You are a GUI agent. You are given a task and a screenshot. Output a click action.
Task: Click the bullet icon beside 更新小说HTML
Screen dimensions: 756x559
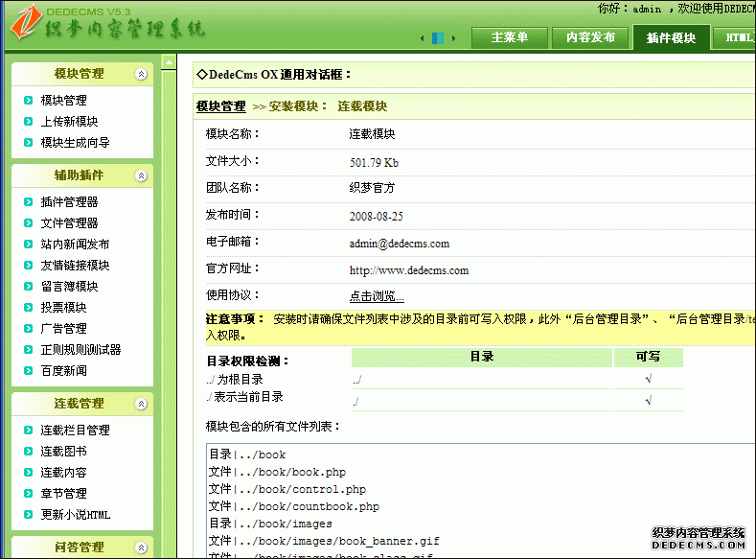(x=28, y=515)
